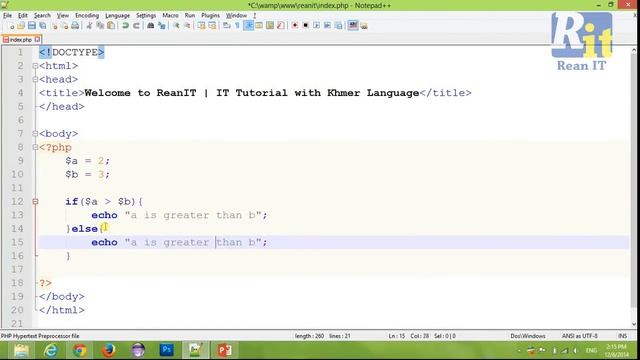Select the index.php document tab

coord(21,40)
